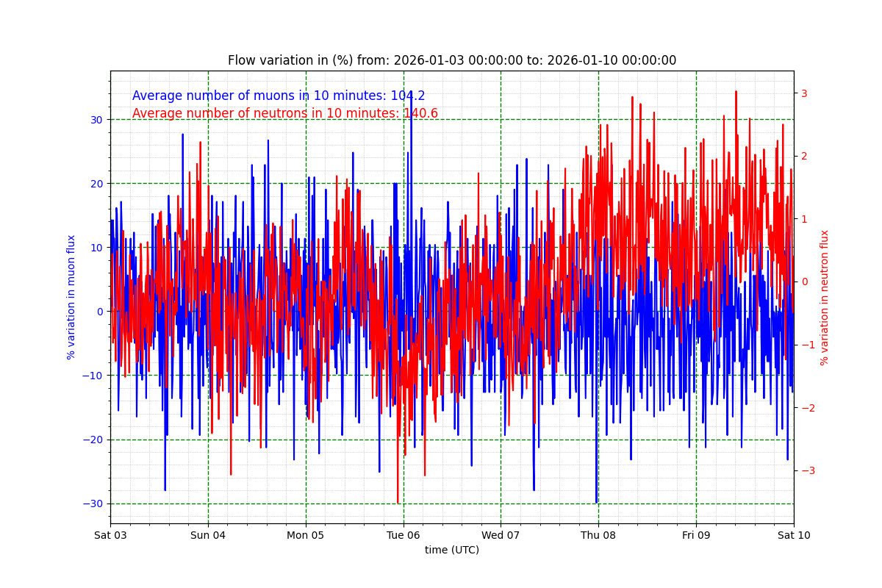Screen dimensions: 882x588
Task: Select the 'Wed 07' date tick label
Action: (x=501, y=535)
